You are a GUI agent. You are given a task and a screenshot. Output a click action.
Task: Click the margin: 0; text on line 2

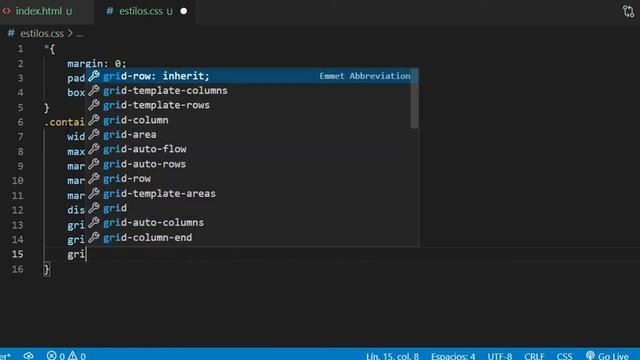[97, 64]
